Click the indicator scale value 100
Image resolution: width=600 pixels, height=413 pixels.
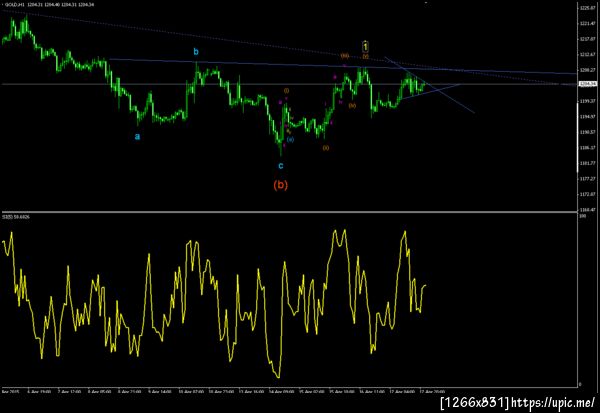click(x=583, y=216)
